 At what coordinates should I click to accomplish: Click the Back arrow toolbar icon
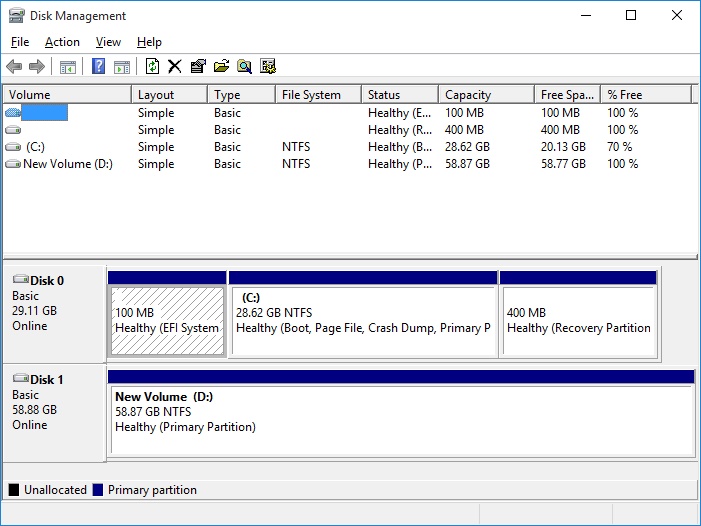coord(14,67)
